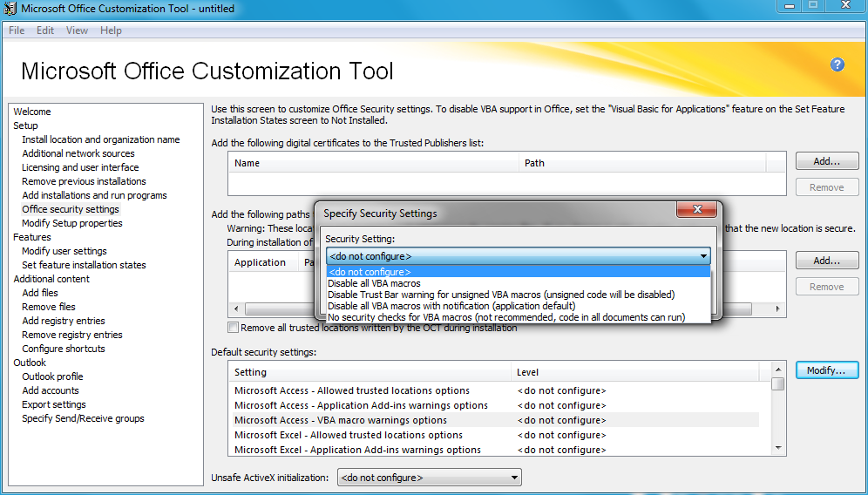The height and width of the screenshot is (495, 868).
Task: Open Configure shortcuts page
Action: [x=63, y=349]
